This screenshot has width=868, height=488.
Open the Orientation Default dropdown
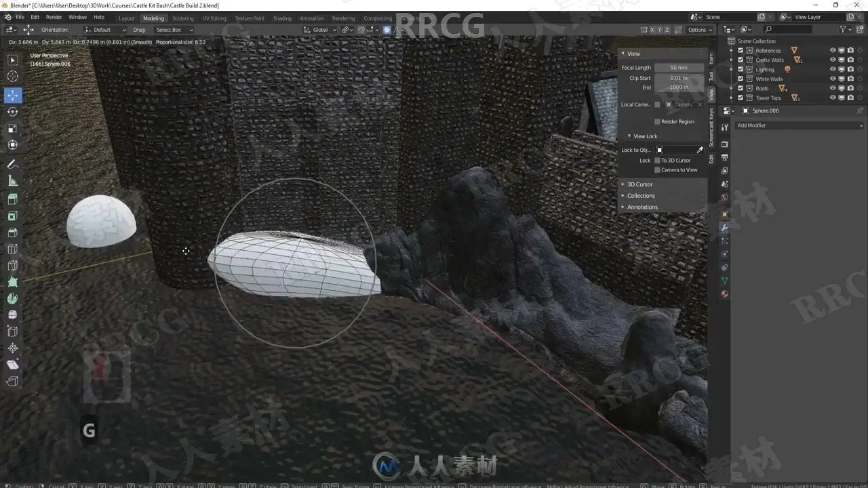pyautogui.click(x=105, y=30)
